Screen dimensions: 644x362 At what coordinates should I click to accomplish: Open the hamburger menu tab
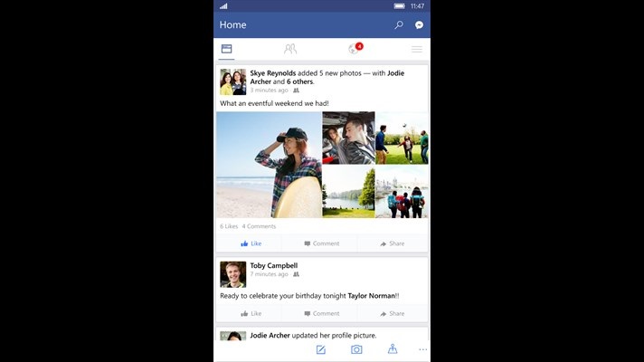[x=417, y=49]
